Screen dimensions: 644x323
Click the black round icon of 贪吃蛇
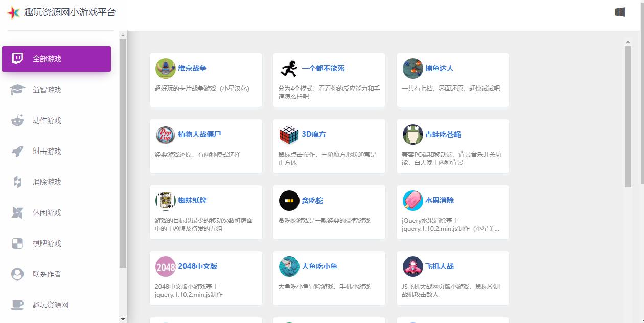point(289,201)
